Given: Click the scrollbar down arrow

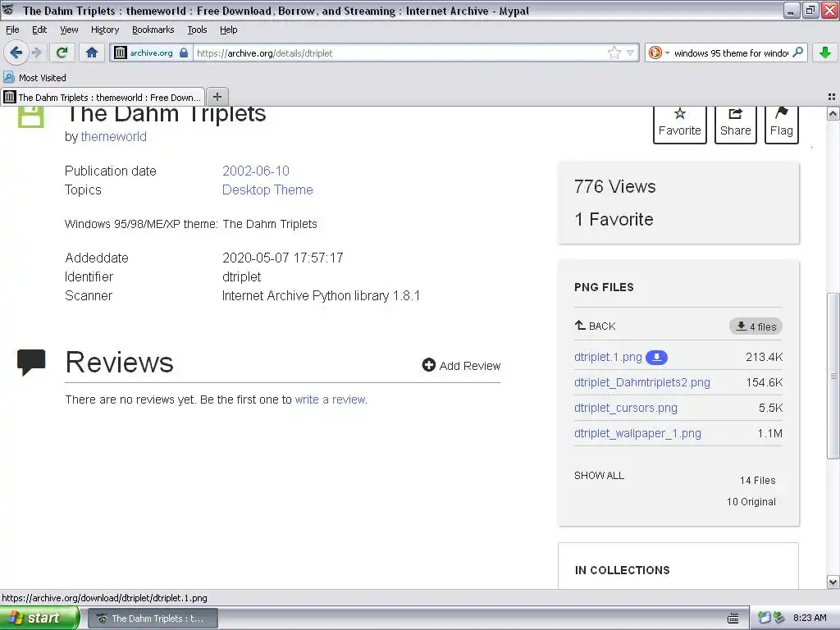Looking at the screenshot, I should 833,582.
